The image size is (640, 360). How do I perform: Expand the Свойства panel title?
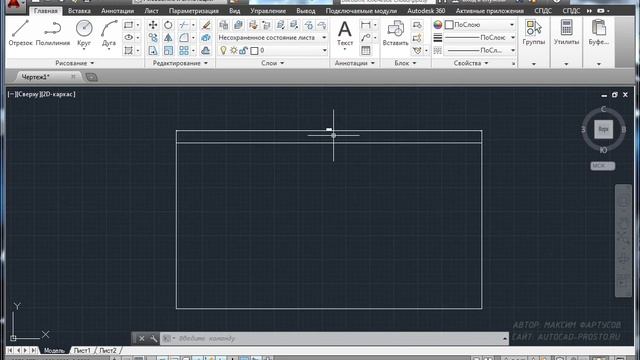point(471,63)
